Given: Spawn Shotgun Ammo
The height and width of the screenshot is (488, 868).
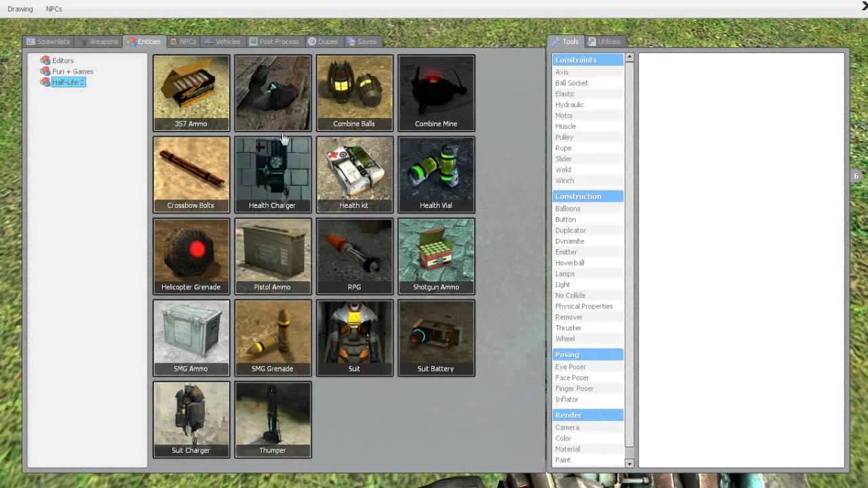Looking at the screenshot, I should pyautogui.click(x=436, y=256).
